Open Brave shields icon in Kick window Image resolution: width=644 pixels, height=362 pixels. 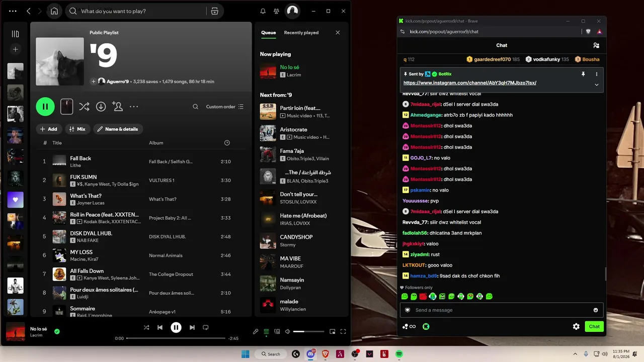(x=588, y=31)
